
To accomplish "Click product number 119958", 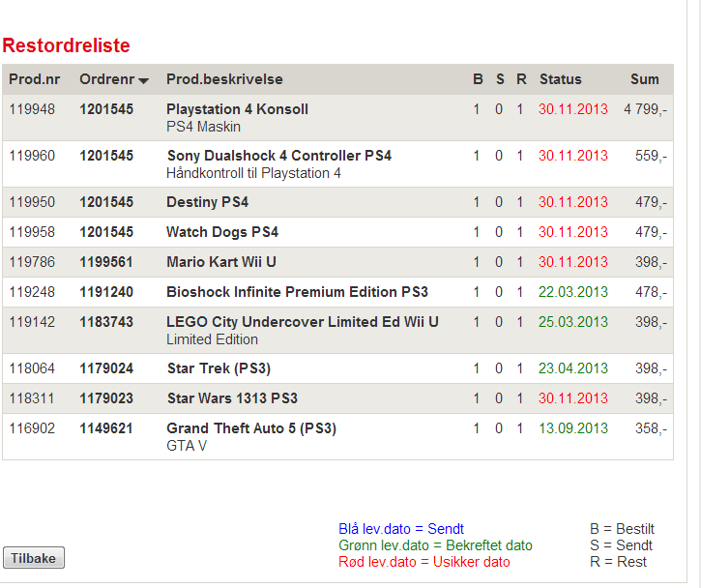I will 32,232.
